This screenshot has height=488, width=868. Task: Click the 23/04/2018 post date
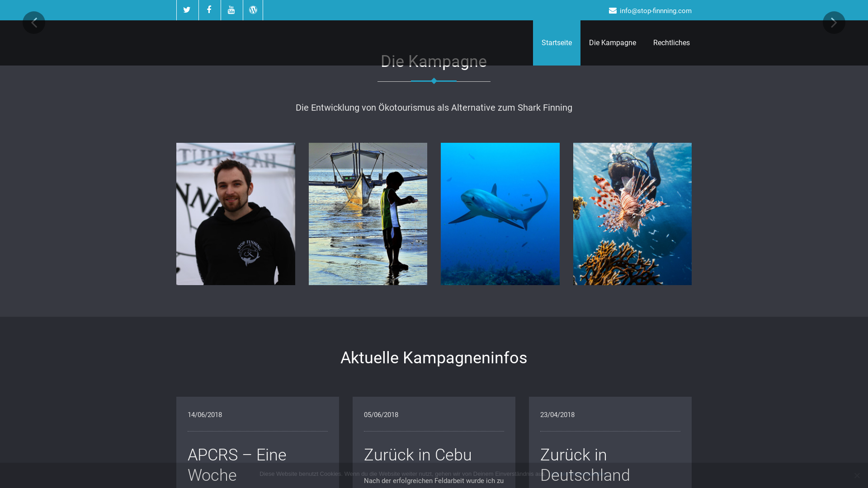pyautogui.click(x=557, y=415)
